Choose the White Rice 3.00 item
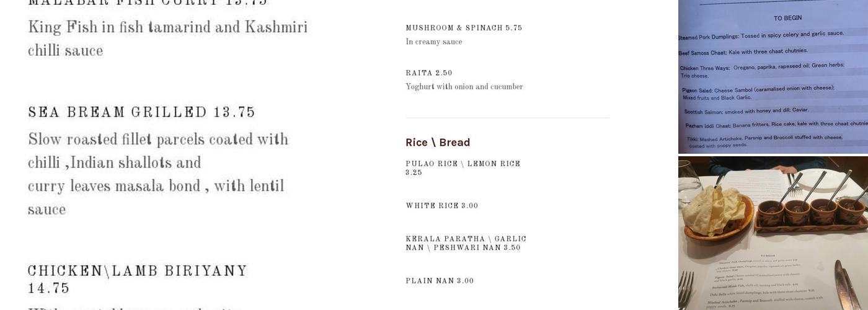Screen dimensions: 868x310 442,206
